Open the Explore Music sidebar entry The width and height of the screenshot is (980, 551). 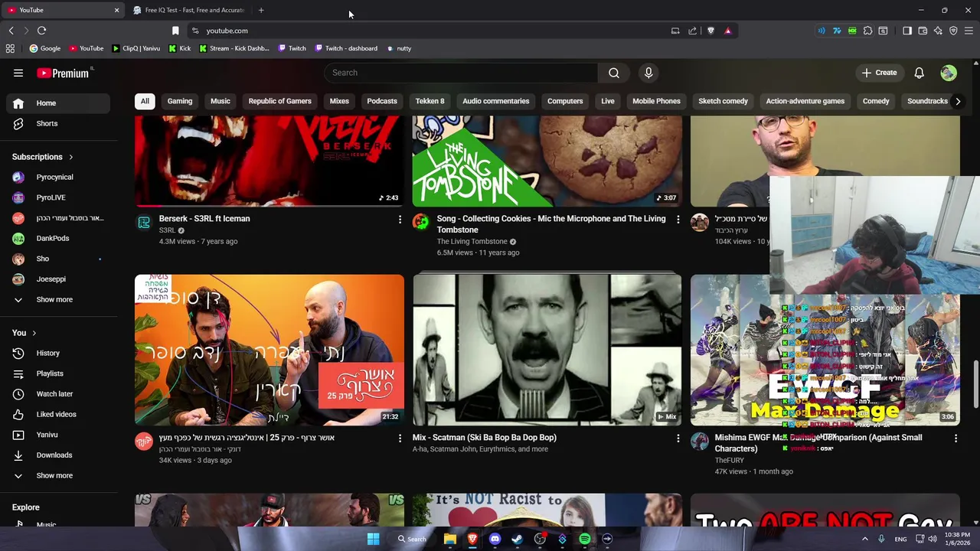pos(57,524)
